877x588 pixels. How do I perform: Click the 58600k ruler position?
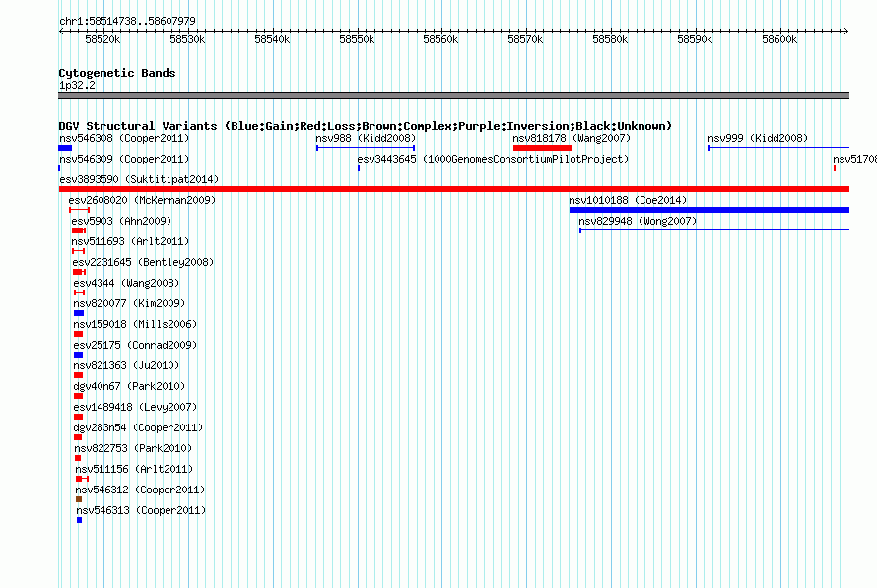pos(779,39)
